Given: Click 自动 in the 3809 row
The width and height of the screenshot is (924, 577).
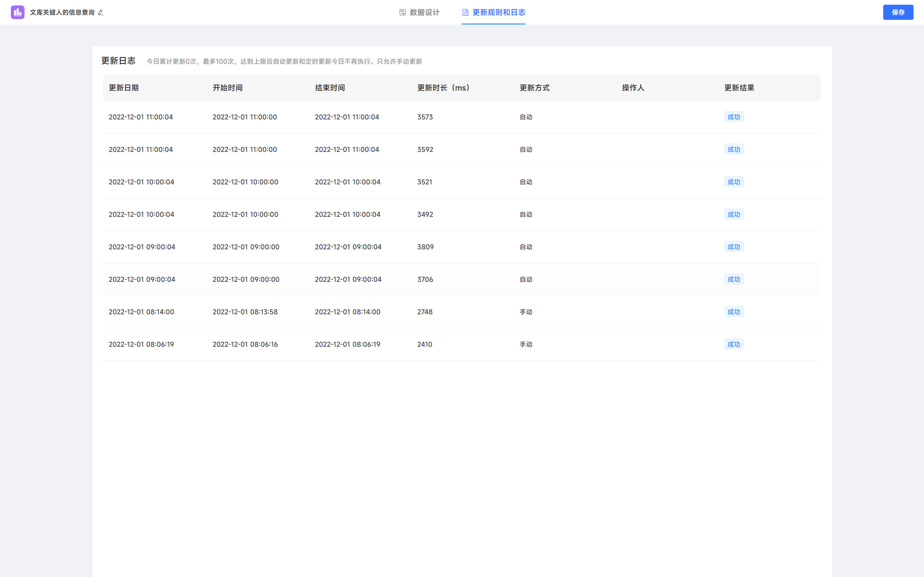Looking at the screenshot, I should [x=526, y=246].
